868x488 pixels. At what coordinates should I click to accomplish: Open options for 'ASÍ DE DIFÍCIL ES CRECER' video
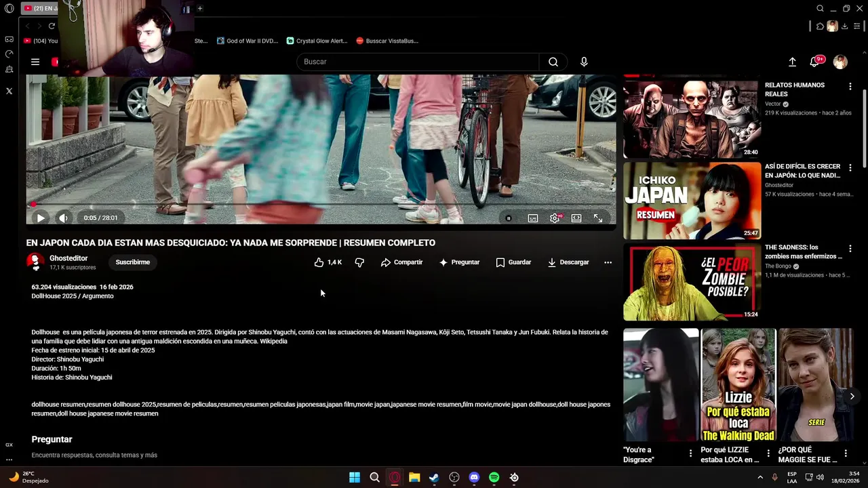point(850,167)
